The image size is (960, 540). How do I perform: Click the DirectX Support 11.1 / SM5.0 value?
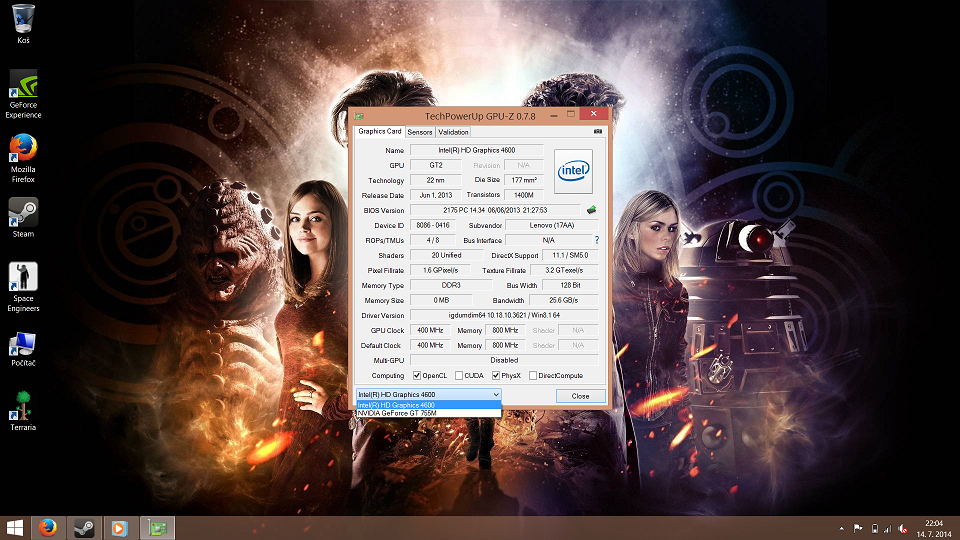(x=570, y=255)
